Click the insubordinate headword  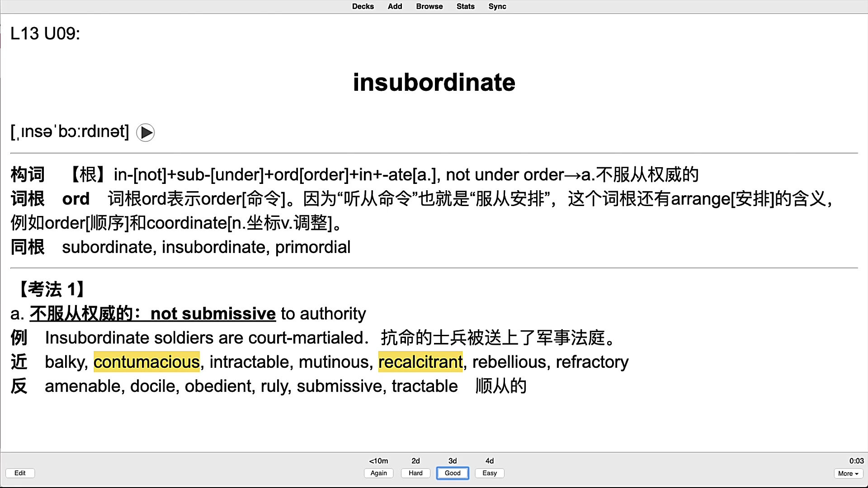point(434,82)
